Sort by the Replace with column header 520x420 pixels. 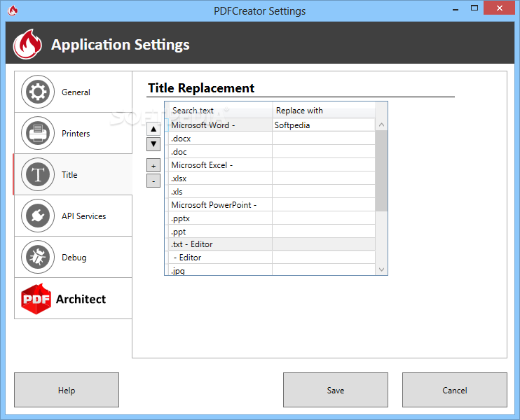point(324,111)
